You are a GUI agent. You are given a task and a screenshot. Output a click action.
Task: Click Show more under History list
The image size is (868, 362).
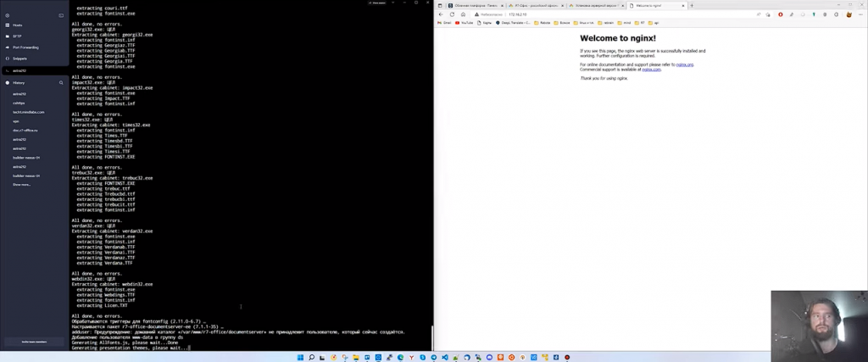click(x=21, y=184)
